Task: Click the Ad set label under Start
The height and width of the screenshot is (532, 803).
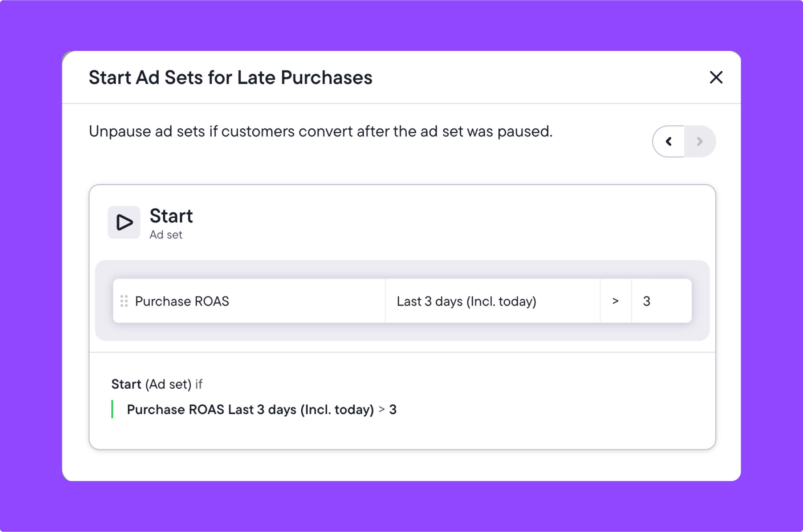Action: click(166, 235)
